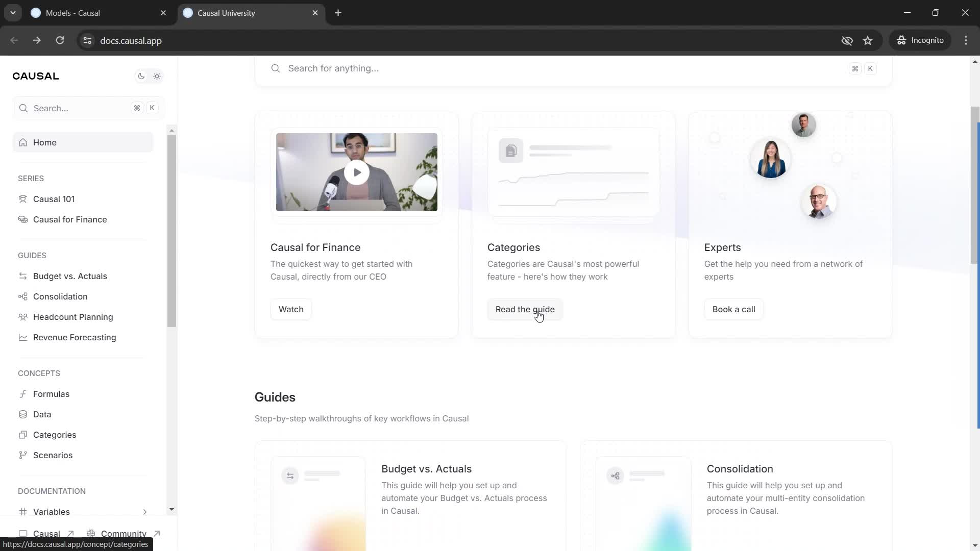Viewport: 980px width, 551px height.
Task: Switch to Models - Causal browser tab
Action: tap(99, 13)
